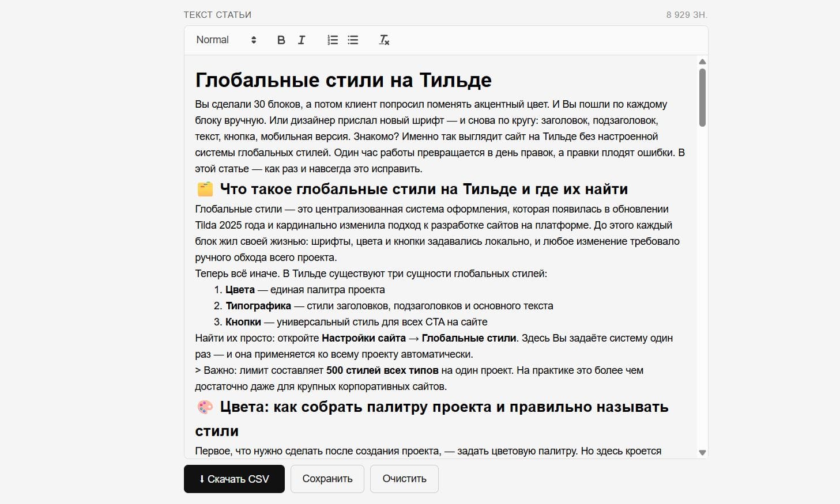Click the vertical scrollbar thumb
The width and height of the screenshot is (840, 504).
click(702, 97)
